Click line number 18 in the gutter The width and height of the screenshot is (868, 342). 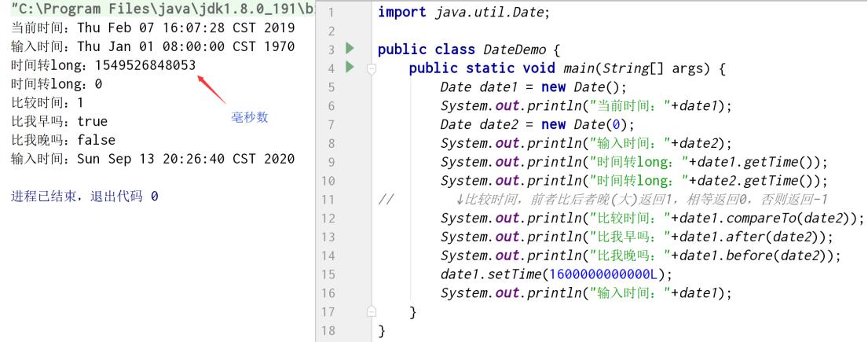point(331,331)
